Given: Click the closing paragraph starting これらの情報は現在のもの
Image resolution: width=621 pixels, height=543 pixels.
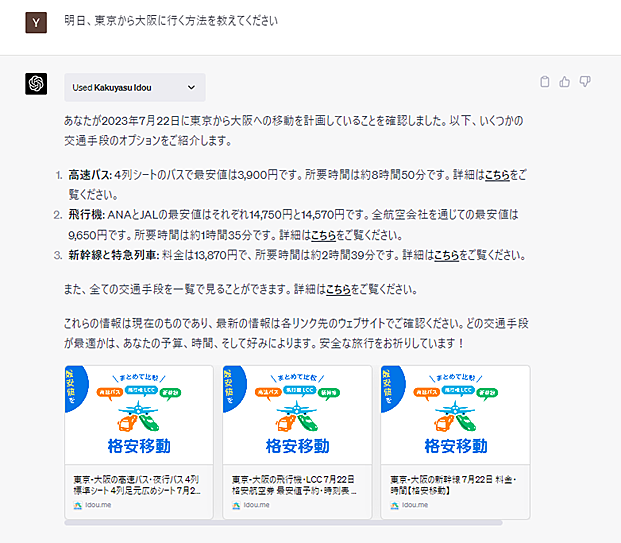Looking at the screenshot, I should pos(296,333).
